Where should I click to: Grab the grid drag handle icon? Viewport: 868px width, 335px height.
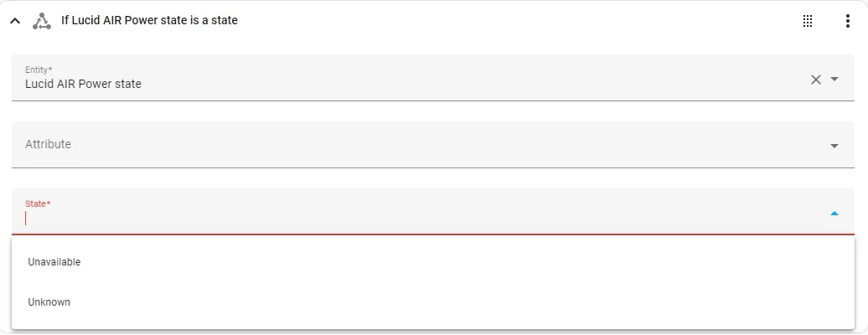[808, 21]
